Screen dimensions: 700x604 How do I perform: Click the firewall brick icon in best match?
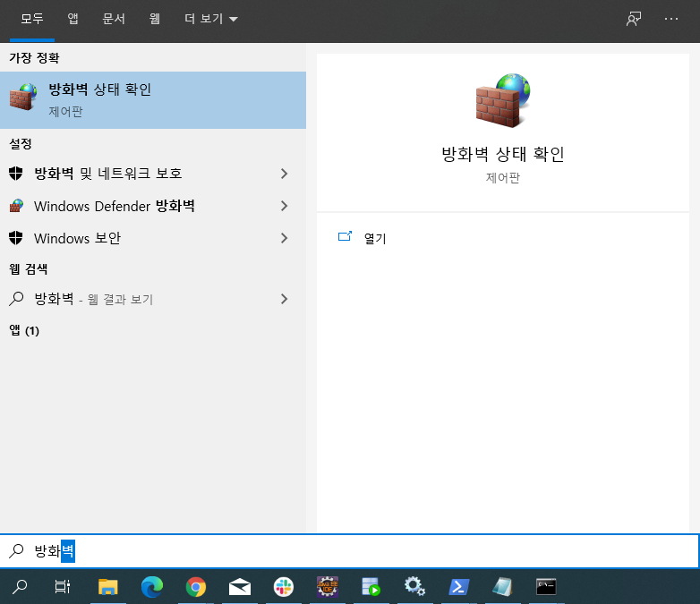click(x=23, y=97)
